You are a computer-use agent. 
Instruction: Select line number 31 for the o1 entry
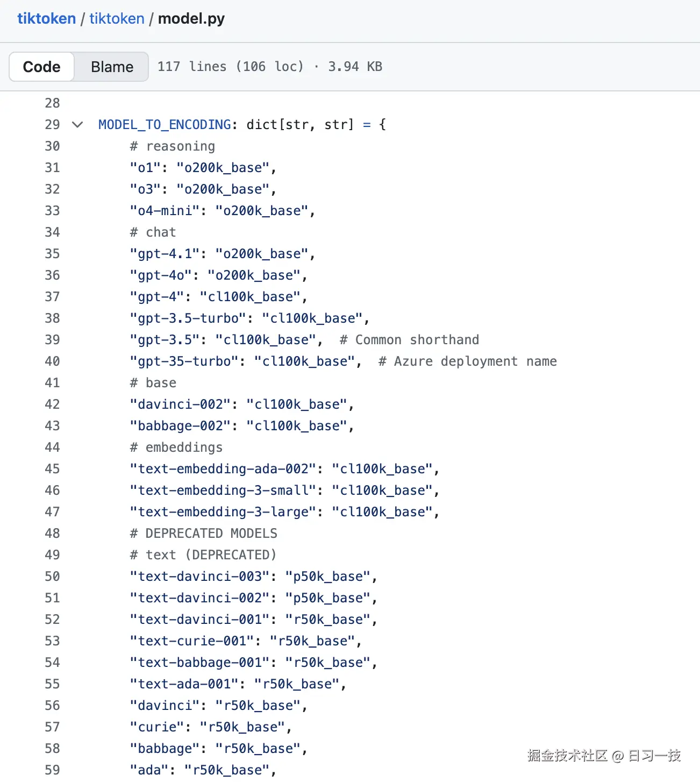pyautogui.click(x=52, y=167)
